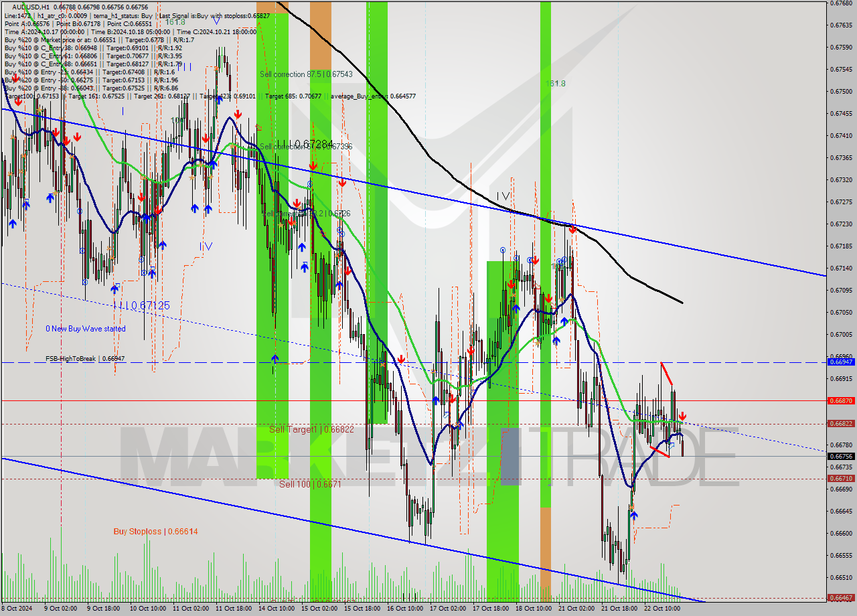This screenshot has height=616, width=857.
Task: Click the '0 New Buy Wave started' label
Action: click(85, 329)
